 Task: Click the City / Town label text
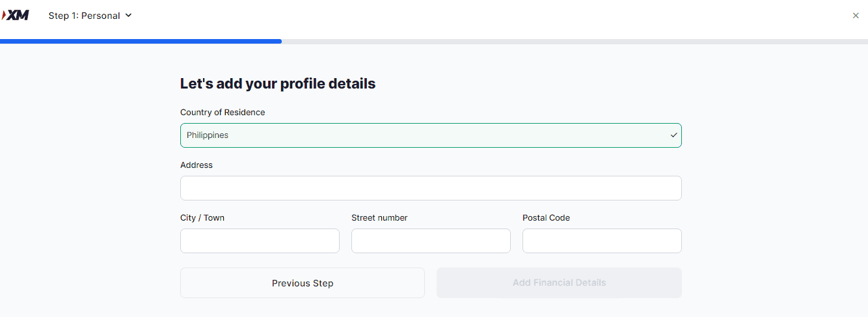[202, 218]
